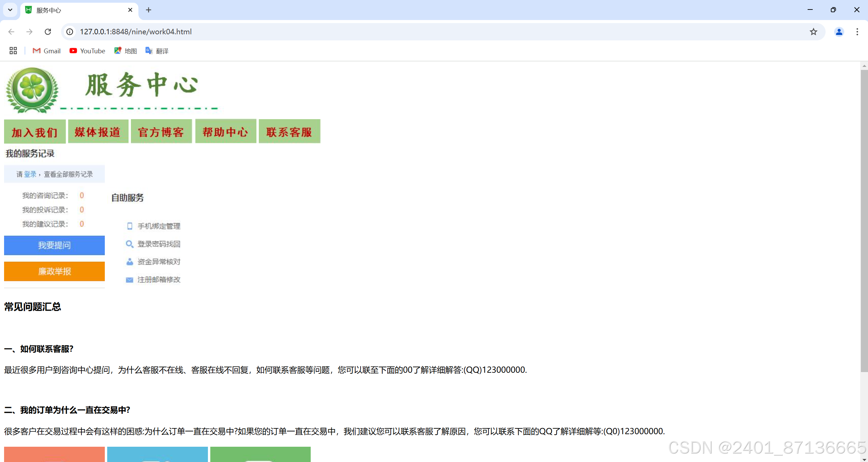Image resolution: width=868 pixels, height=462 pixels.
Task: Open the 帮助中心 navigation tab
Action: 226,131
